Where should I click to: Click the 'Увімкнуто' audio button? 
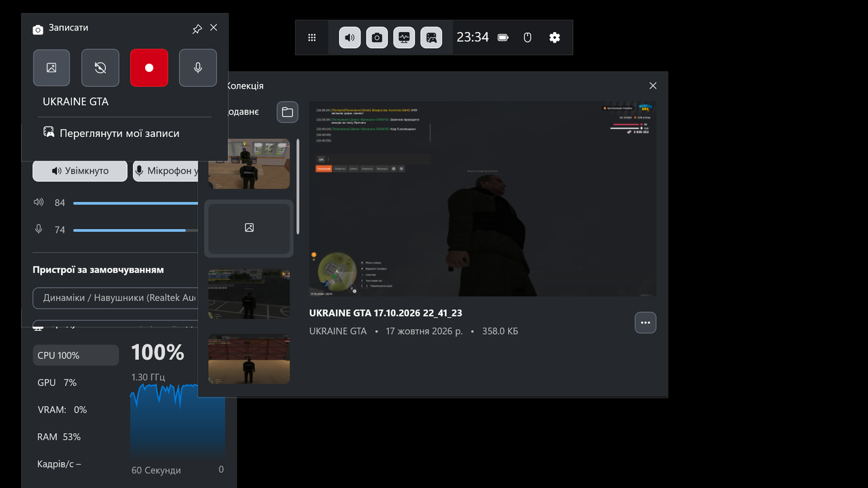(80, 171)
